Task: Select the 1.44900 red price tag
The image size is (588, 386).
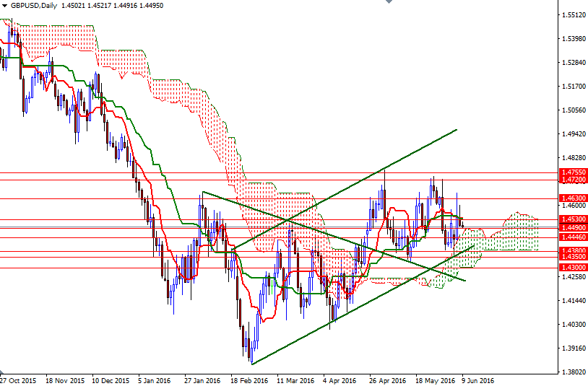Action: pos(573,227)
